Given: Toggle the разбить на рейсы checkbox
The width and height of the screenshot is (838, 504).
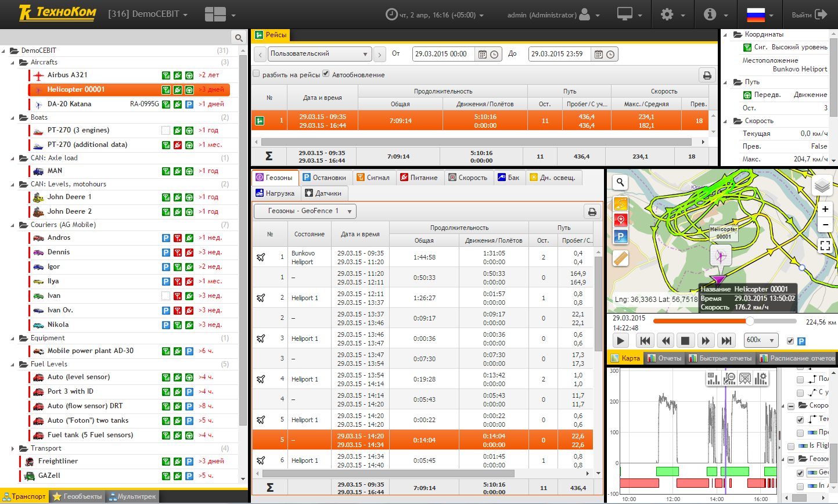Looking at the screenshot, I should [256, 74].
